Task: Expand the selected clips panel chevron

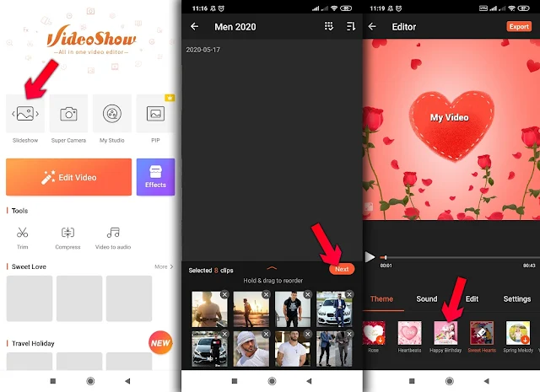Action: (x=272, y=268)
